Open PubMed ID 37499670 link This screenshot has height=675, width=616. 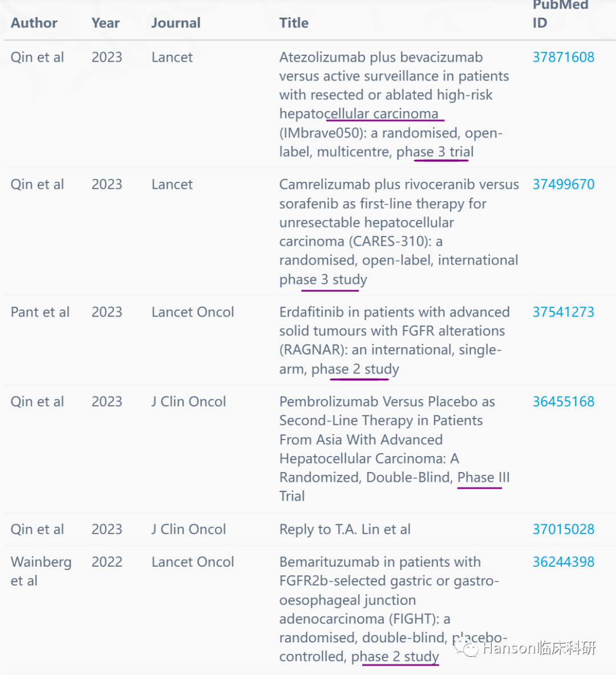[563, 184]
